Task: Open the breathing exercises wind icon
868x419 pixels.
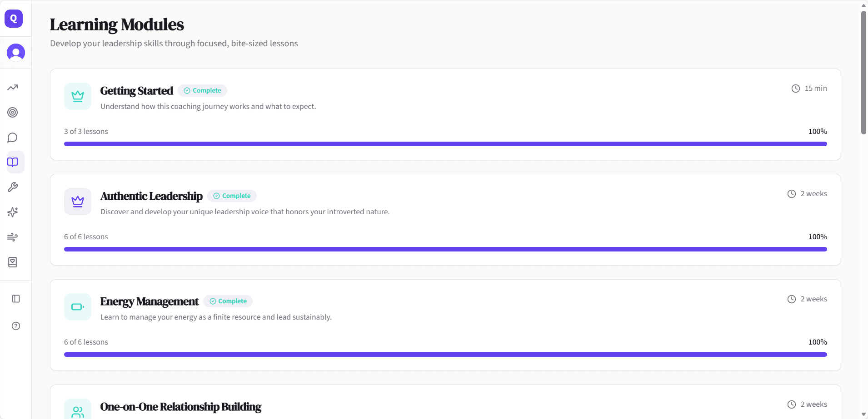Action: [13, 237]
